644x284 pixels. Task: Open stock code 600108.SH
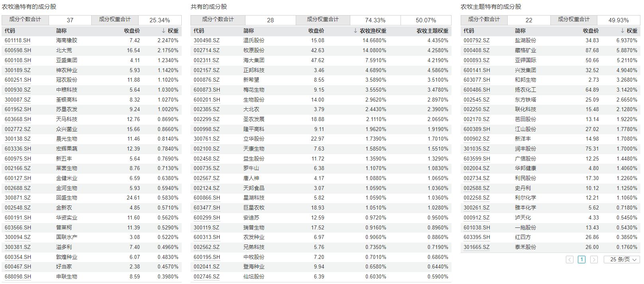pos(18,60)
